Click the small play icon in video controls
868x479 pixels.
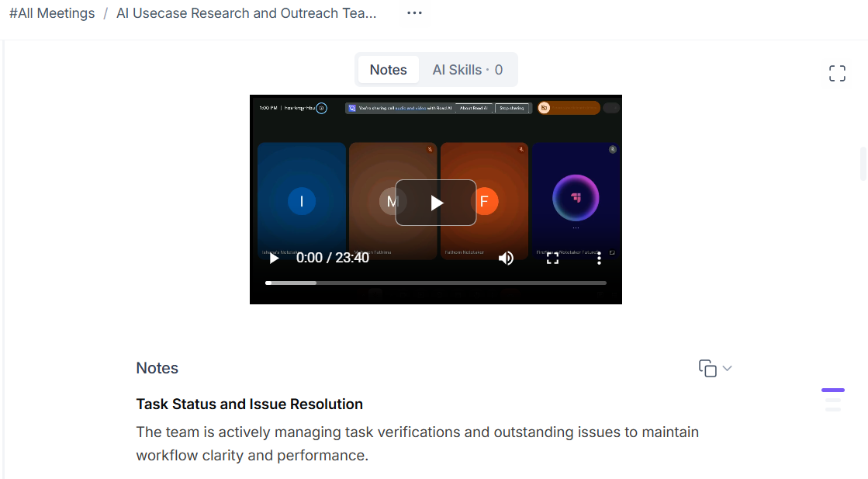pyautogui.click(x=274, y=258)
